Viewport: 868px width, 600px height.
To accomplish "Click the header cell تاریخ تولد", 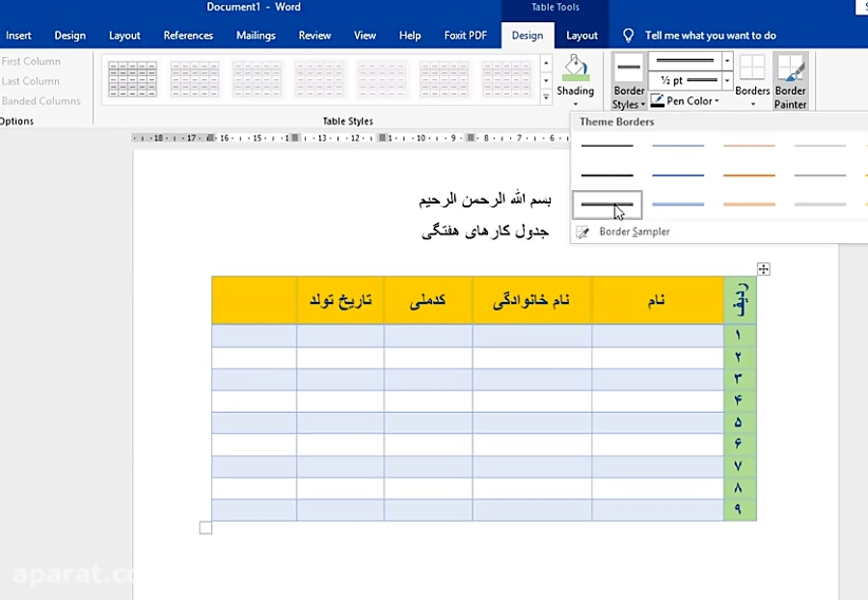I will [x=340, y=300].
